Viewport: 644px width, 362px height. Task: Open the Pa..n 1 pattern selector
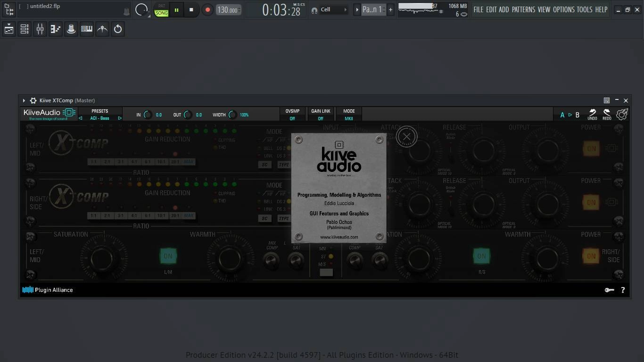[373, 9]
